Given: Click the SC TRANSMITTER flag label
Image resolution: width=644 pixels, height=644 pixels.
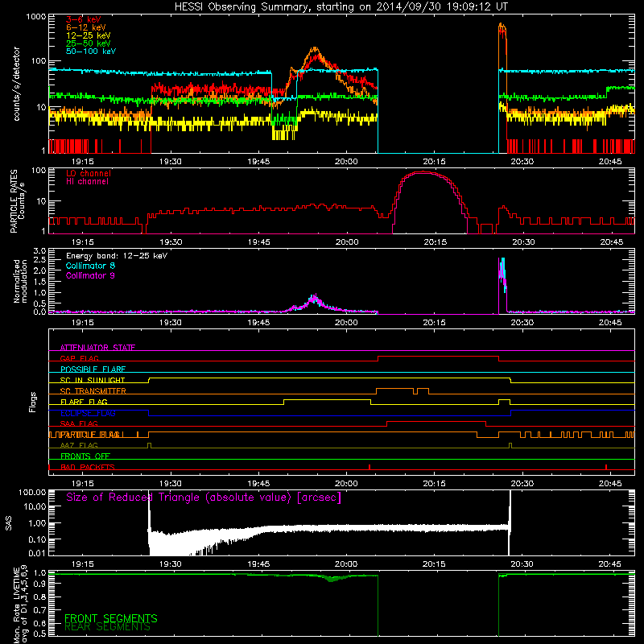Looking at the screenshot, I should 93,391.
